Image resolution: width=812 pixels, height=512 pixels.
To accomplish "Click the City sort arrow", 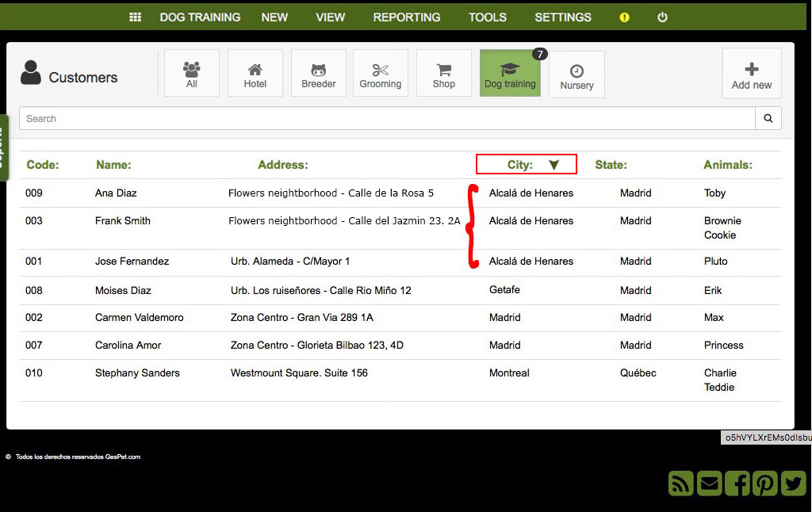I will [553, 165].
